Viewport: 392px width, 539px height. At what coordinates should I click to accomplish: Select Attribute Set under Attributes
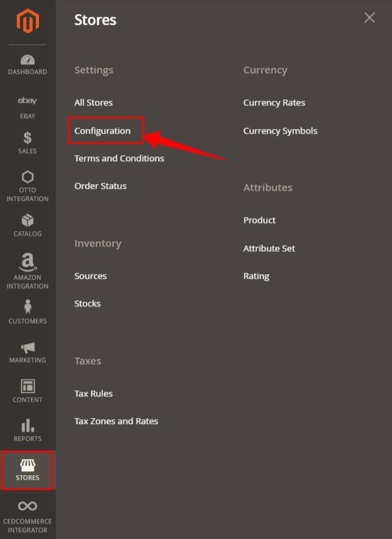pos(269,248)
